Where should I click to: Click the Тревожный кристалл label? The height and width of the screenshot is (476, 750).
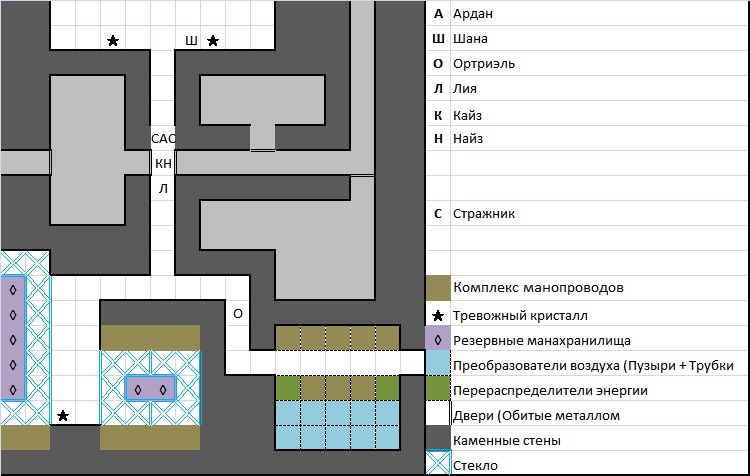pos(520,316)
